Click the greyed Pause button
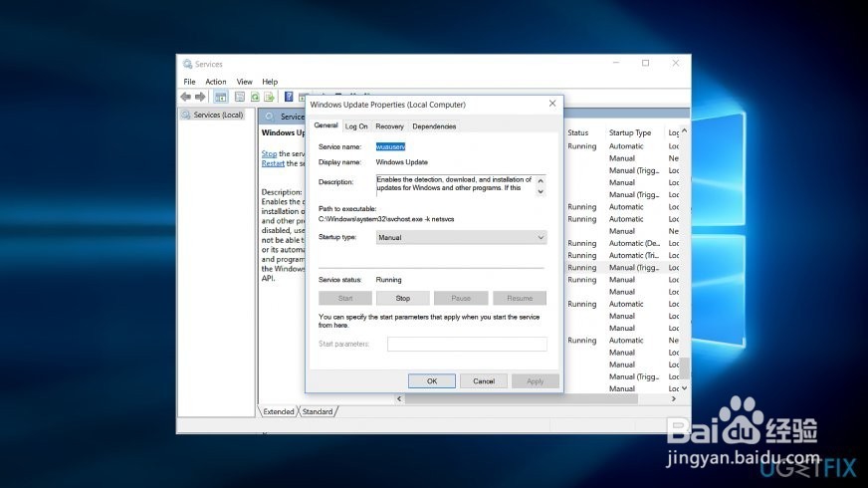Viewport: 868px width, 488px height. [461, 298]
